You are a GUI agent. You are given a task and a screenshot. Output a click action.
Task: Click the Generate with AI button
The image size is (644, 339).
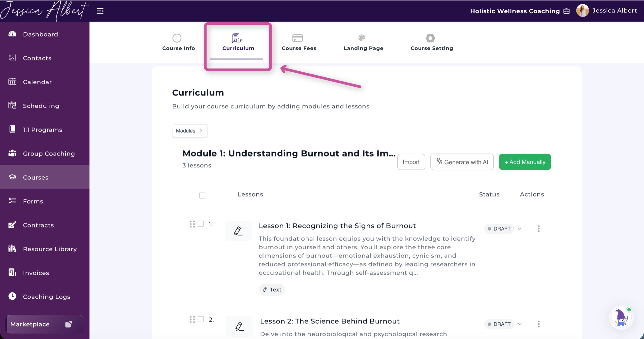[462, 162]
